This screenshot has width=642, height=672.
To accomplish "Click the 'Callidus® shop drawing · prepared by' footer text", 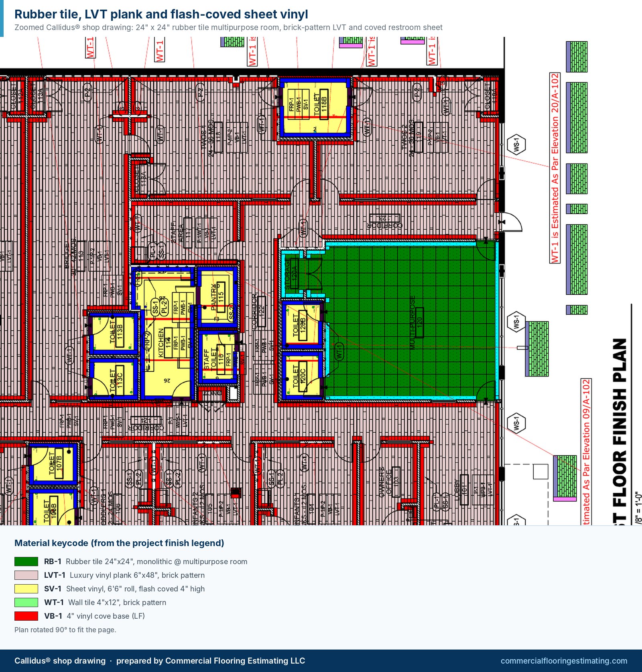I will click(x=160, y=661).
